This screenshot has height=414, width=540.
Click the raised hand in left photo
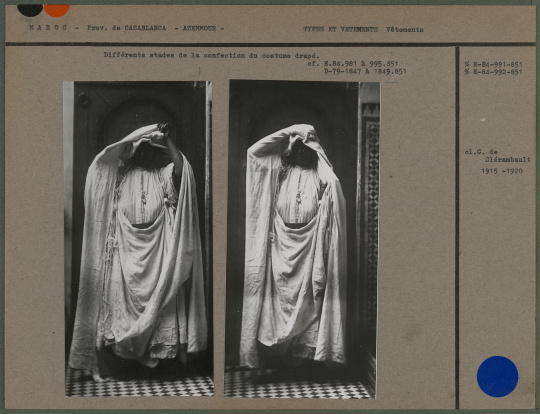[x=163, y=128]
